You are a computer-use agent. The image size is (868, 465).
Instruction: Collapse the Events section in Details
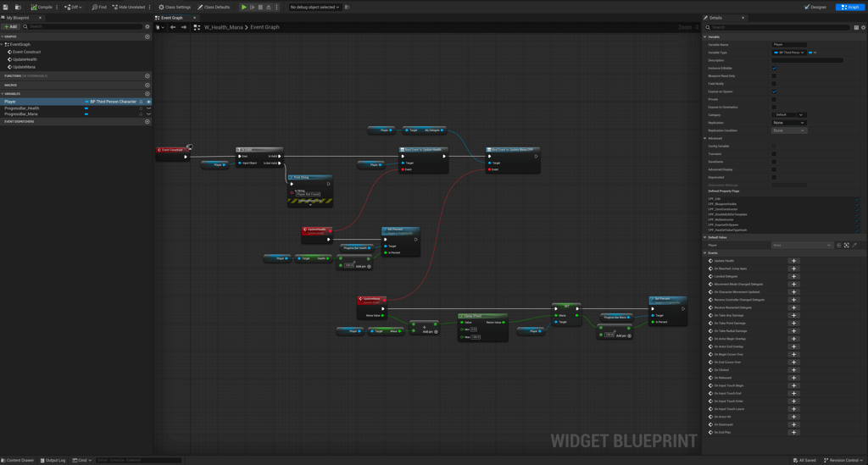(705, 252)
